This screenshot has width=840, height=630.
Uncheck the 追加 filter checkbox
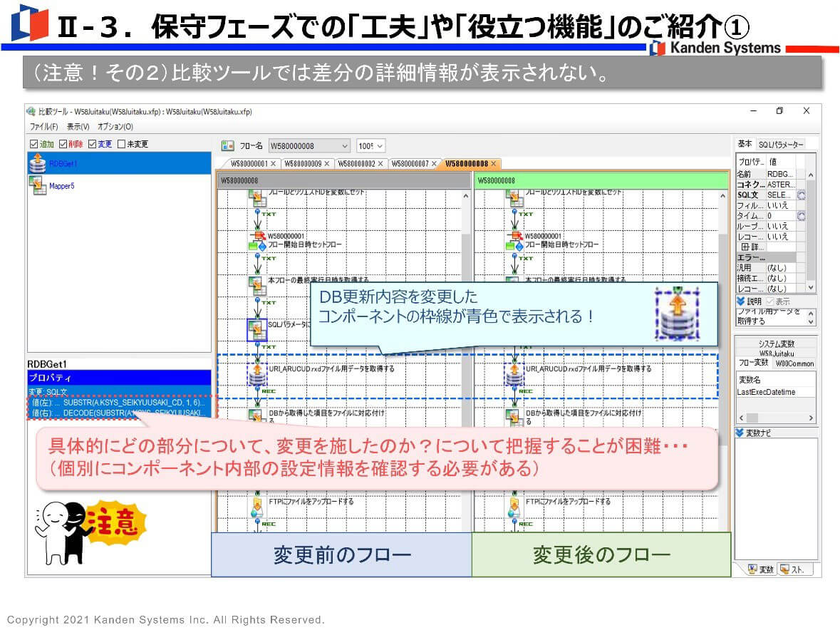33,144
